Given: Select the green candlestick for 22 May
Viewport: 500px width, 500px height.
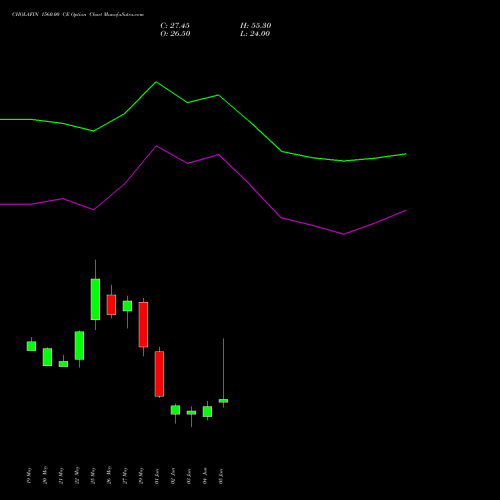Looking at the screenshot, I should (79, 346).
